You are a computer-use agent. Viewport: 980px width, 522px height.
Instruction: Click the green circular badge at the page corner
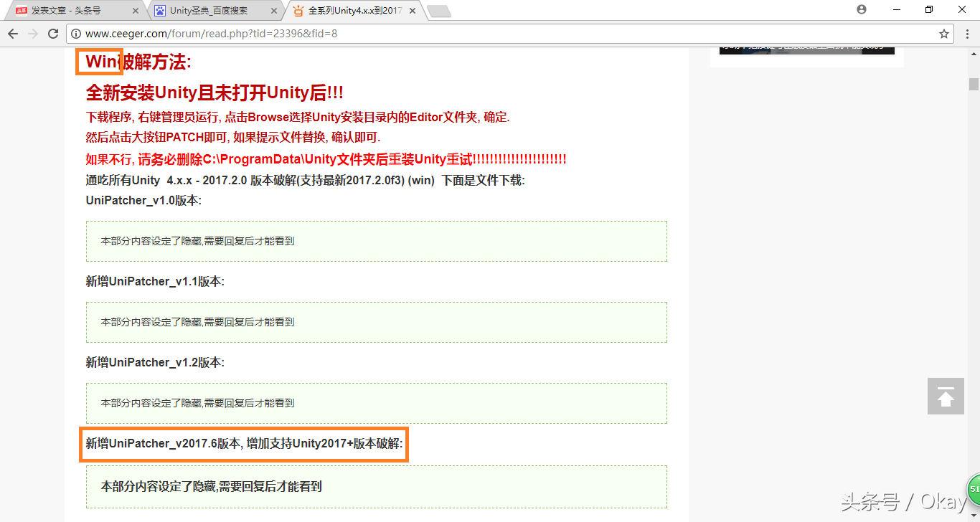(x=974, y=489)
